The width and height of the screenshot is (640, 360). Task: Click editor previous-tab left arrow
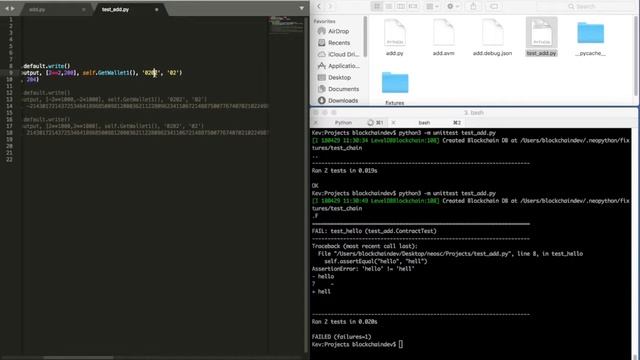coord(7,8)
